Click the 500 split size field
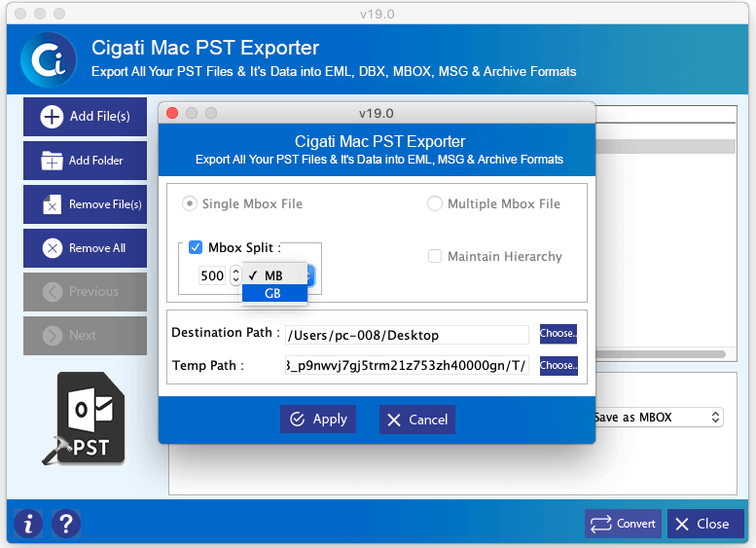The height and width of the screenshot is (548, 756). (x=212, y=275)
